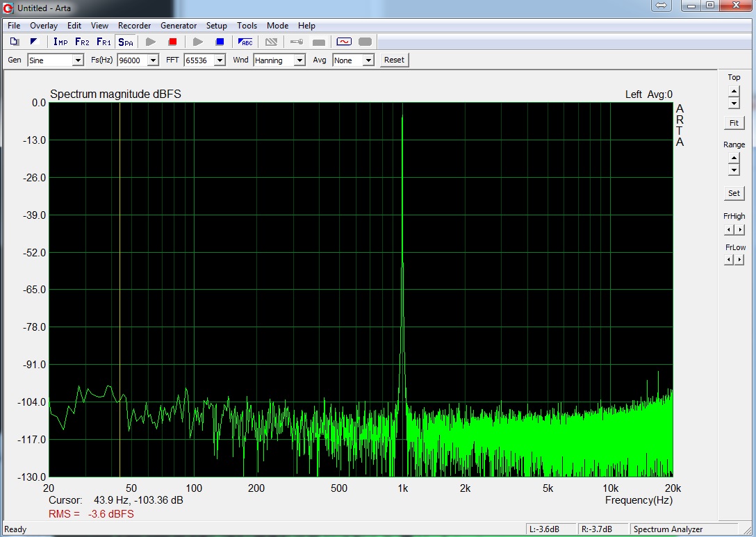Click FrHigh left arrow

pyautogui.click(x=729, y=230)
